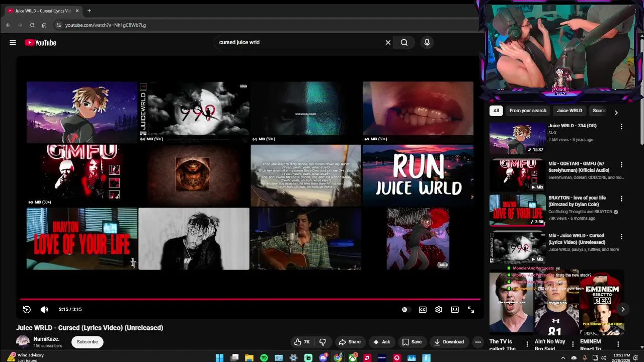Open the Xbox app in taskbar
Screen dimensions: 644x362
coord(353,358)
